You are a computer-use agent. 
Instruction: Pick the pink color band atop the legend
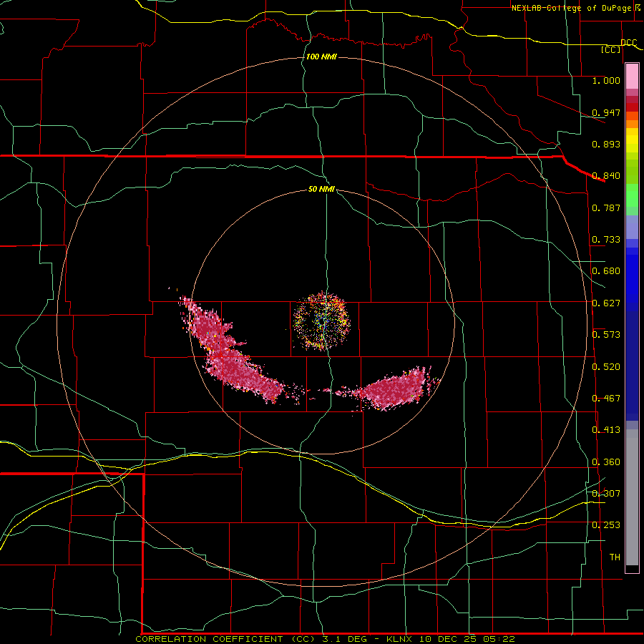tap(632, 77)
